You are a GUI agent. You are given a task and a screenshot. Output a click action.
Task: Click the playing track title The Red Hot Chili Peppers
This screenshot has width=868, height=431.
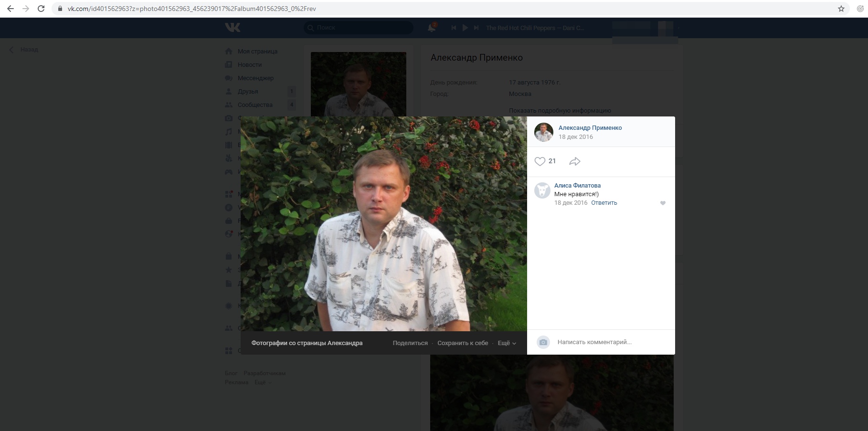click(535, 28)
